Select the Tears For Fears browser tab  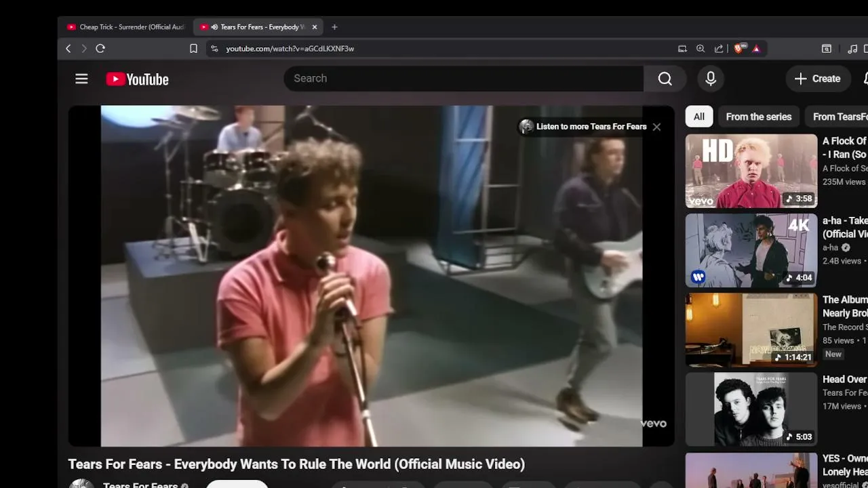(x=258, y=27)
